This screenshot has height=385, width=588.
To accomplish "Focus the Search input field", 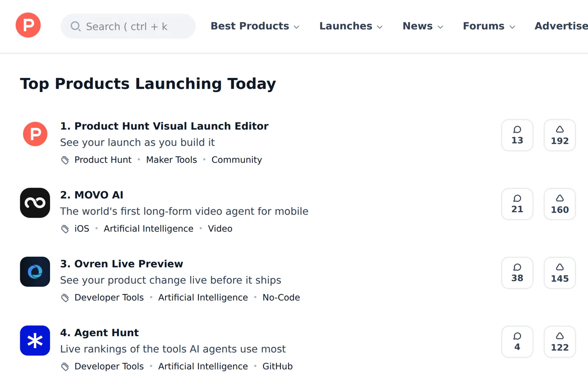I will coord(128,26).
